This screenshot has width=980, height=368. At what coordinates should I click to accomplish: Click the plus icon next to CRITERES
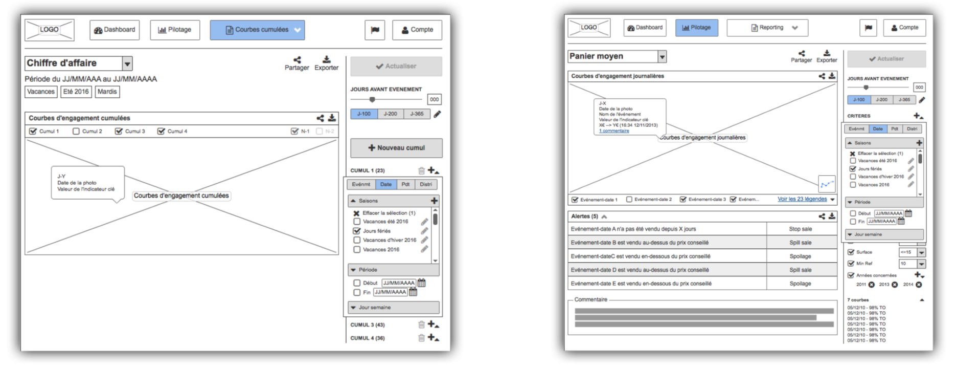coord(918,116)
